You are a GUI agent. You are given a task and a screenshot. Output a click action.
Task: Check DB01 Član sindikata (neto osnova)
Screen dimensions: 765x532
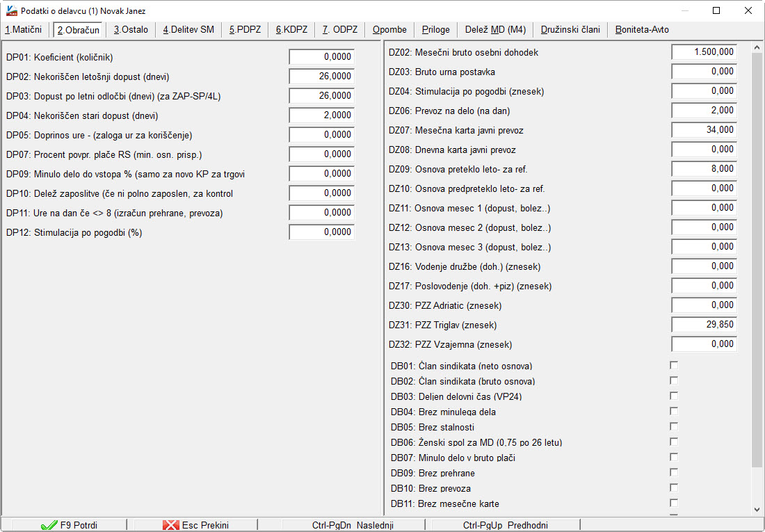[674, 365]
